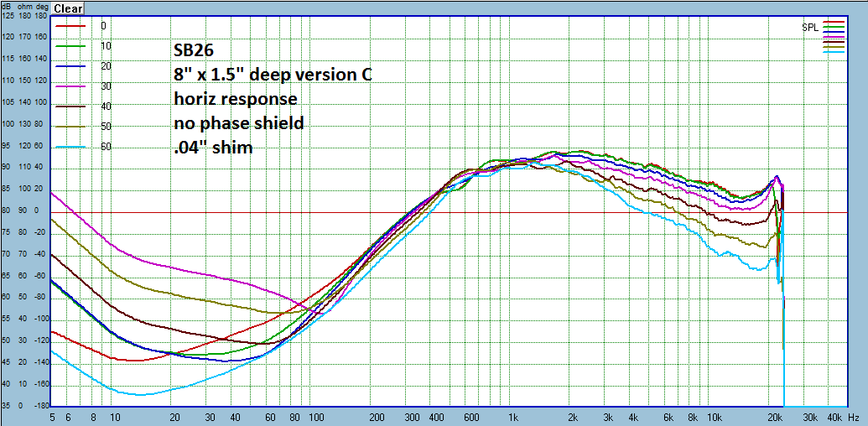
Task: Select the green 10 degree legend line
Action: click(x=70, y=46)
